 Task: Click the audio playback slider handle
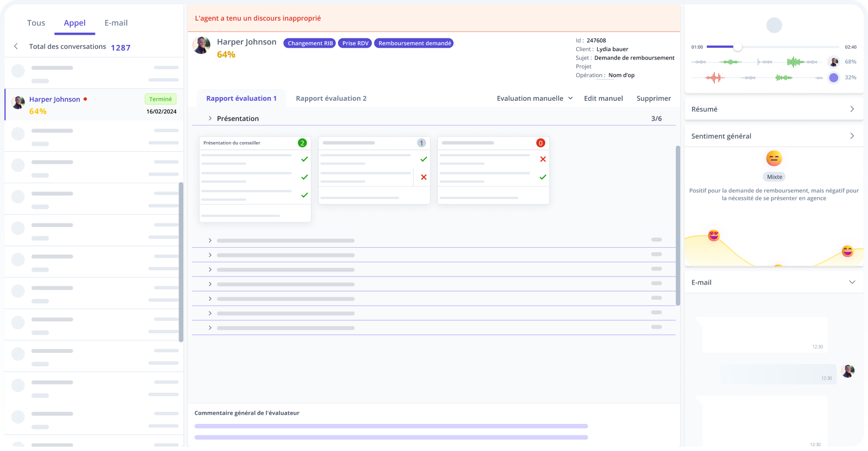(x=737, y=47)
